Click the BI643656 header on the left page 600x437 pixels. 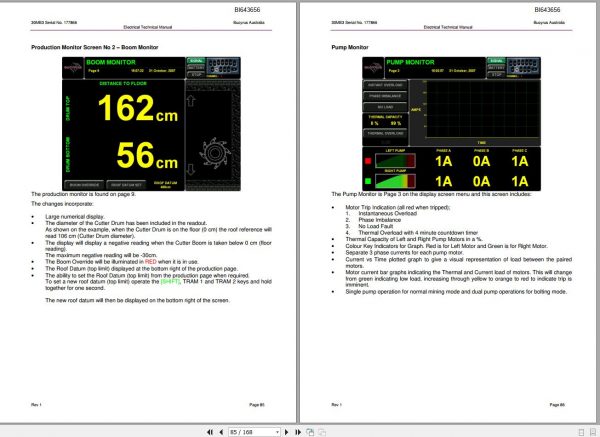pos(247,10)
